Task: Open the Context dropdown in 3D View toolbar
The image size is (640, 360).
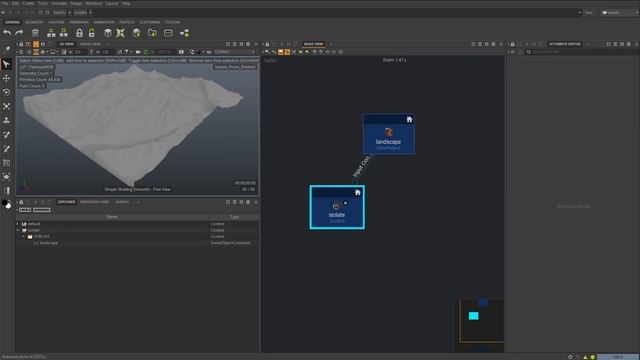Action: pyautogui.click(x=234, y=52)
